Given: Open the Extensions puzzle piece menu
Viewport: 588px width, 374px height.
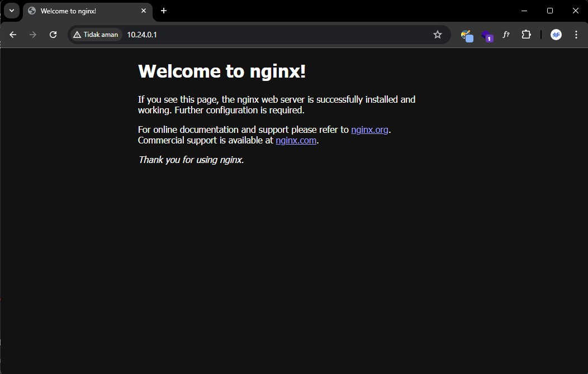Looking at the screenshot, I should (526, 35).
